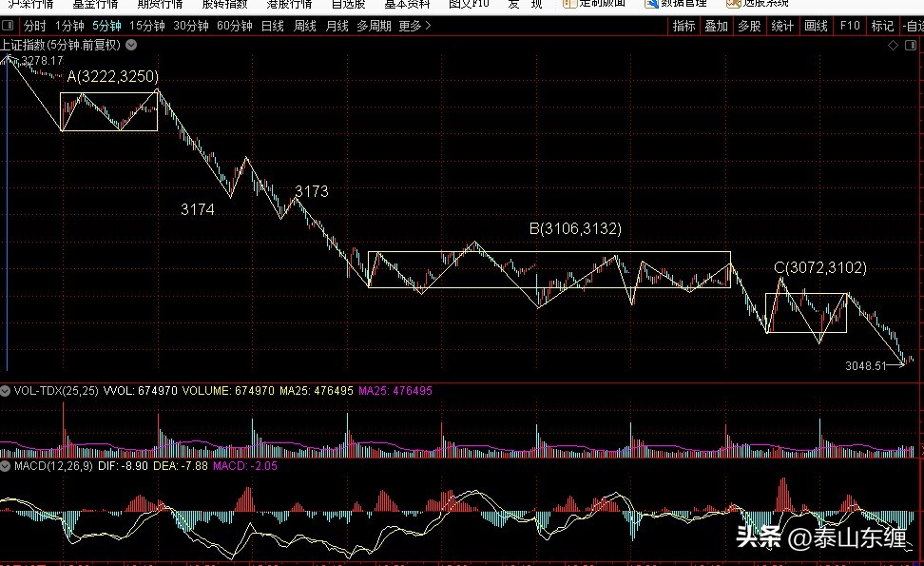924x566 pixels.
Task: Open the 统计 statistics tool
Action: [782, 26]
